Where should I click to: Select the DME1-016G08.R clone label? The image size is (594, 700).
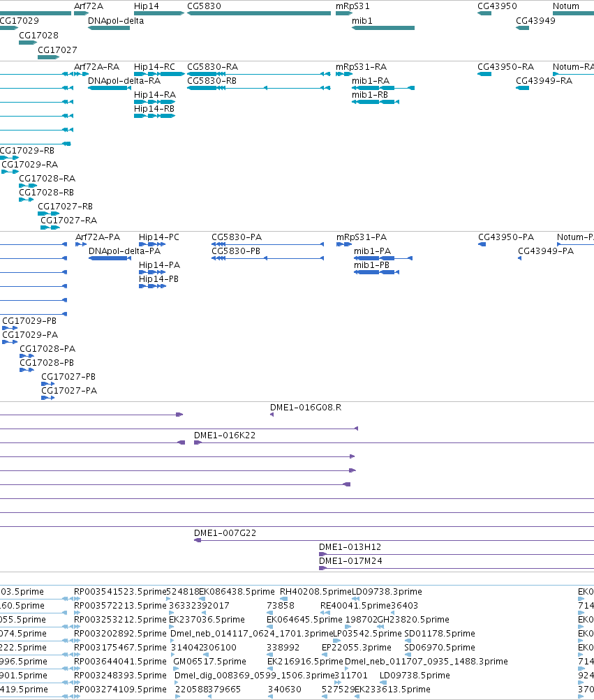[306, 408]
